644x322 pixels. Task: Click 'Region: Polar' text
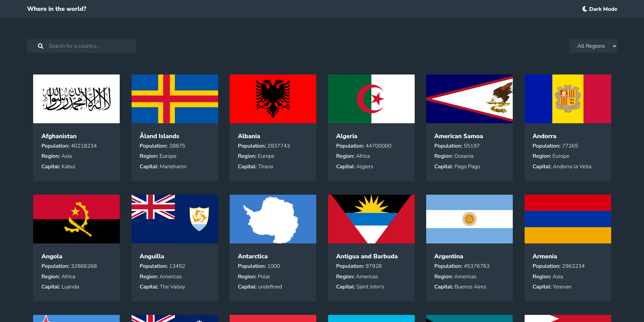(x=254, y=277)
